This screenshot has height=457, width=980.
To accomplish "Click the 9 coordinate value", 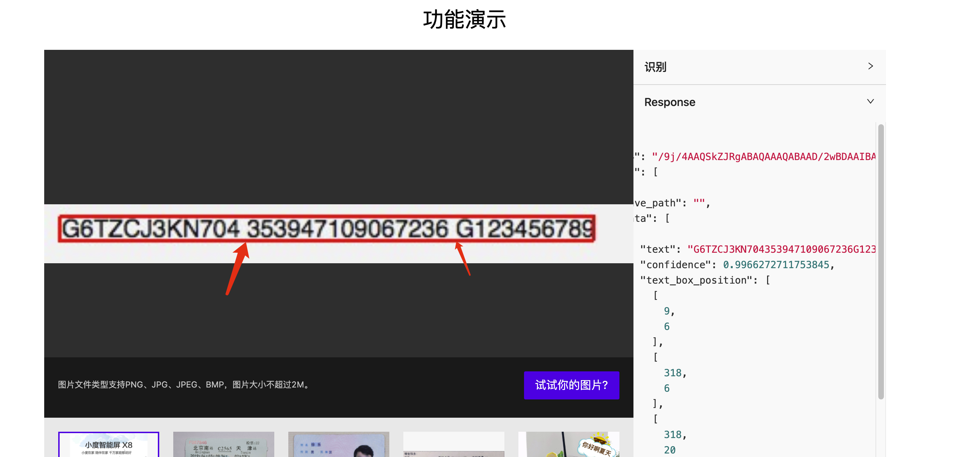I will tap(666, 311).
